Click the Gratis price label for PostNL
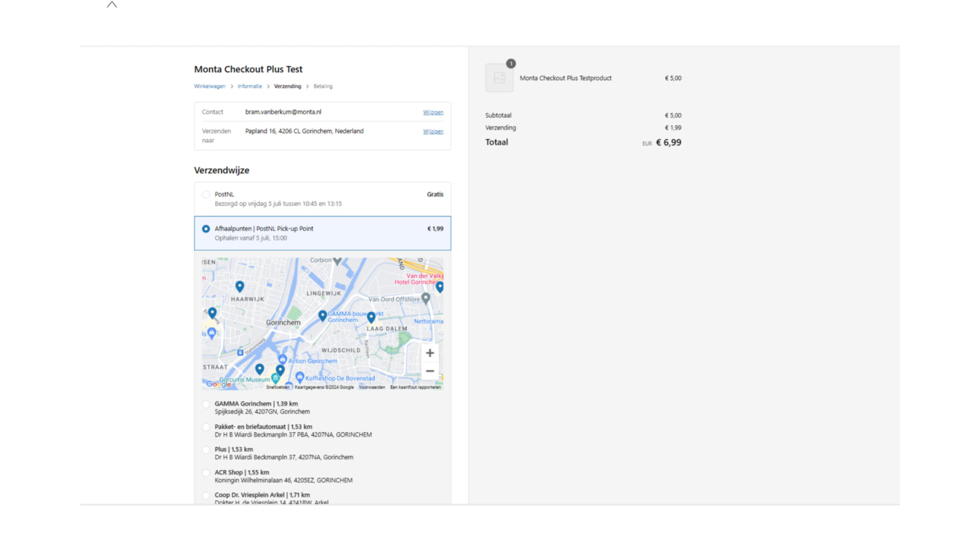This screenshot has width=980, height=551. (435, 195)
